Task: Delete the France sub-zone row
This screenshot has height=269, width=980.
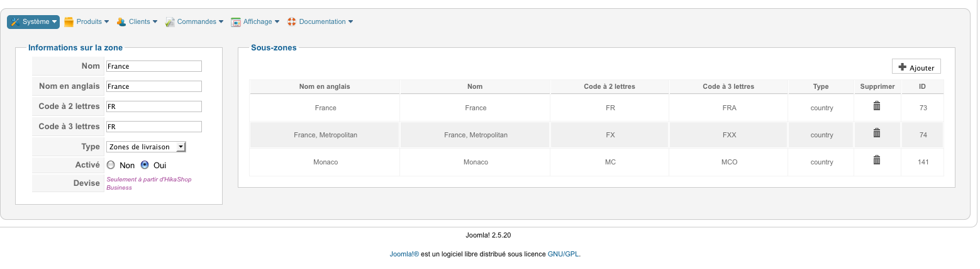Action: (877, 106)
